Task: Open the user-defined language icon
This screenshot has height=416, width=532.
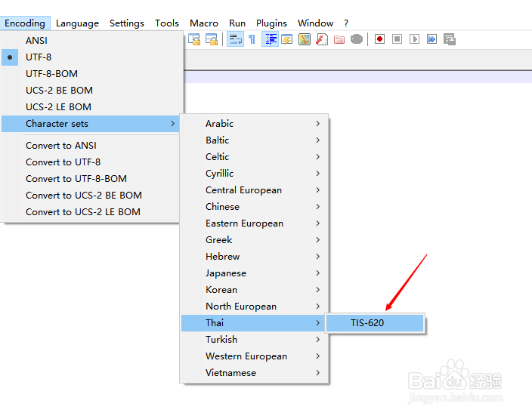Action: (287, 39)
